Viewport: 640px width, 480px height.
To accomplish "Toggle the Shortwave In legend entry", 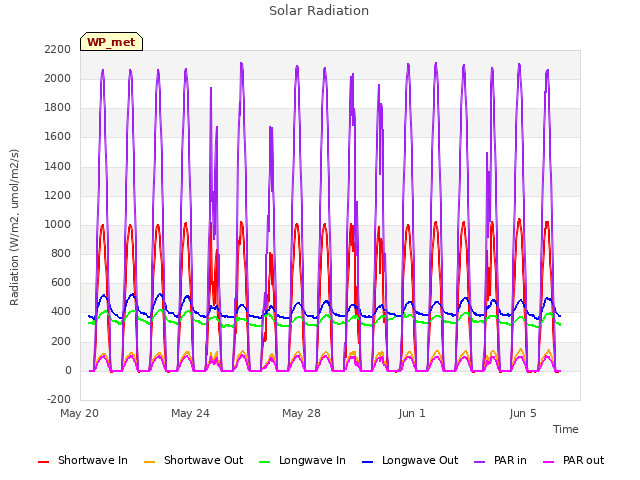I will (83, 460).
